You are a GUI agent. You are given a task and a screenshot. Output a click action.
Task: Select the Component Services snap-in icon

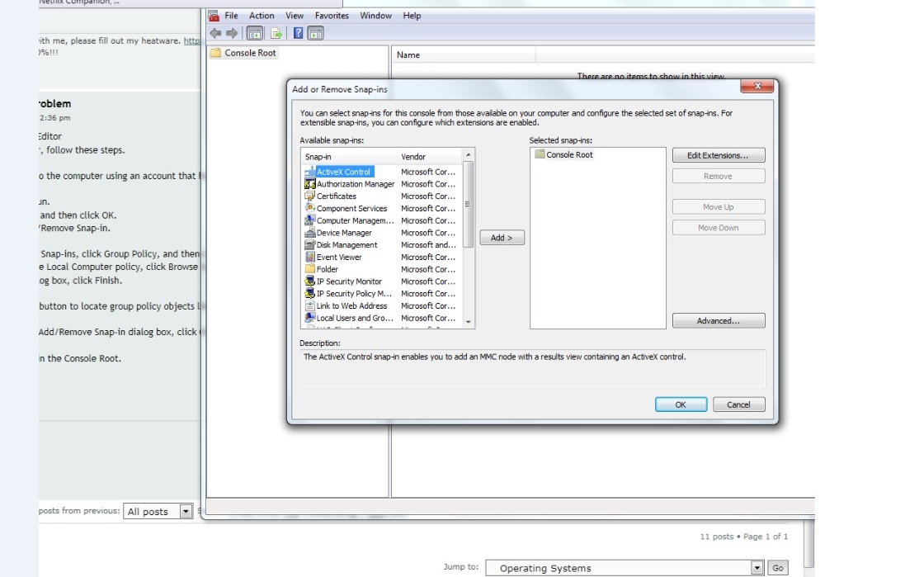click(310, 209)
